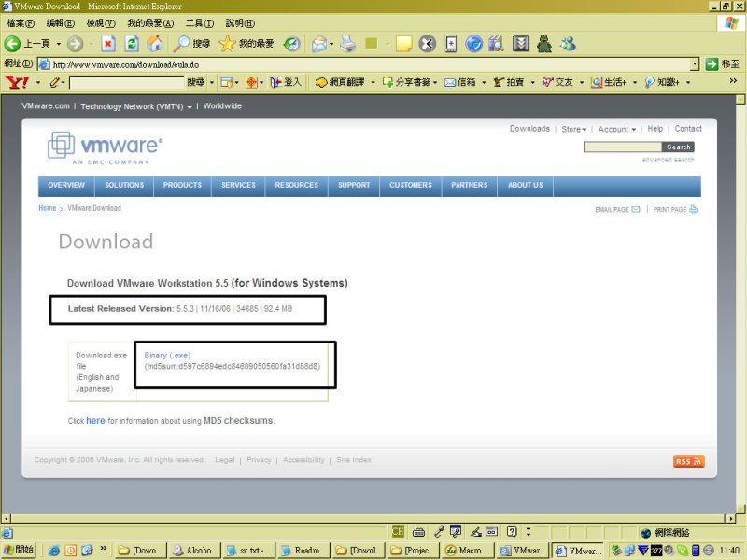Click the Legal footer link

pyautogui.click(x=224, y=460)
